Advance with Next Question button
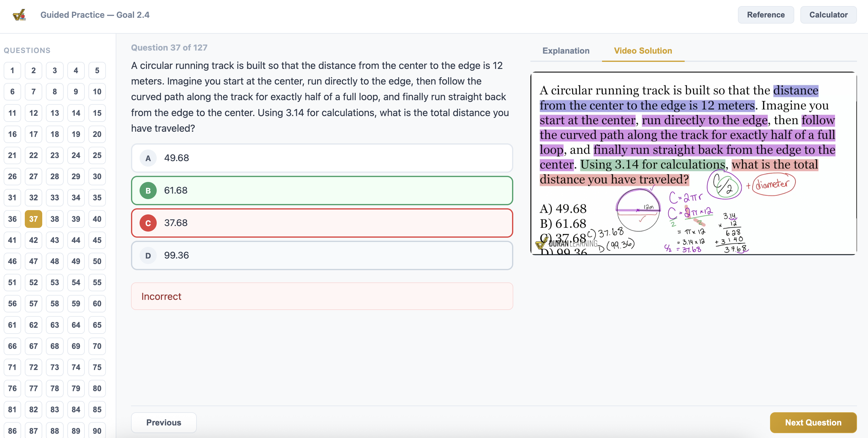Viewport: 868px width, 438px height. [813, 422]
